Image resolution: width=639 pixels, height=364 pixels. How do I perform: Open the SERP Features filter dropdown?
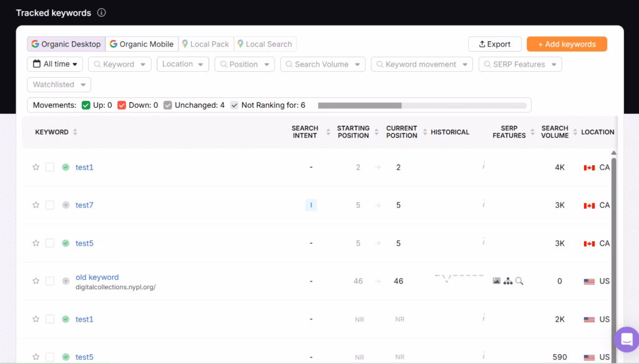[520, 64]
